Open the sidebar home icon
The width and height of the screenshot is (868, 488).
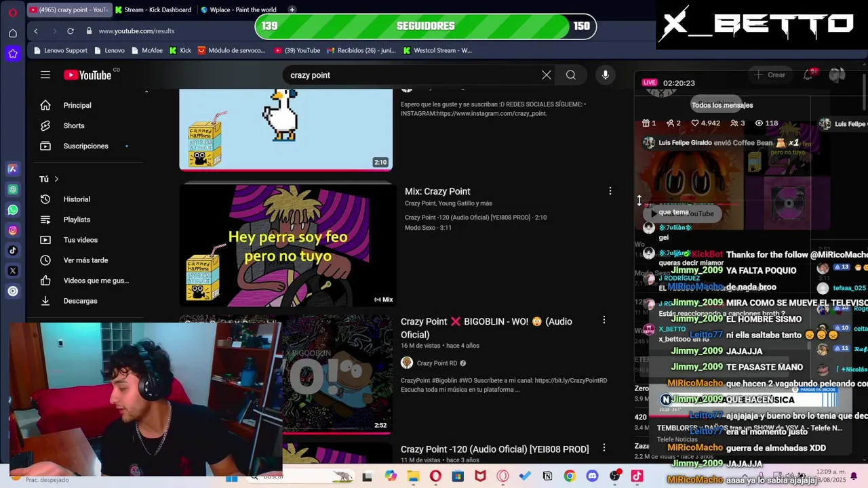click(12, 33)
